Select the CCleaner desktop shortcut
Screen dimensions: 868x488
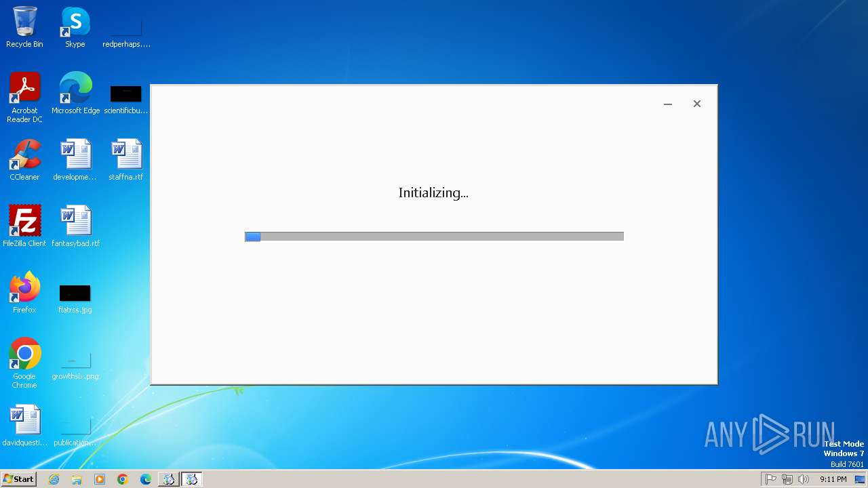(24, 160)
